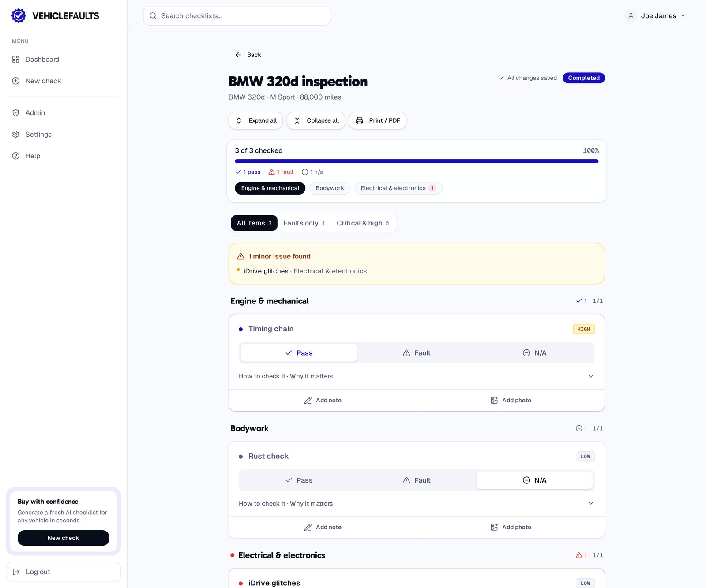Click the printer icon in Print / PDF
Viewport: 706px width, 588px height.
[x=360, y=121]
